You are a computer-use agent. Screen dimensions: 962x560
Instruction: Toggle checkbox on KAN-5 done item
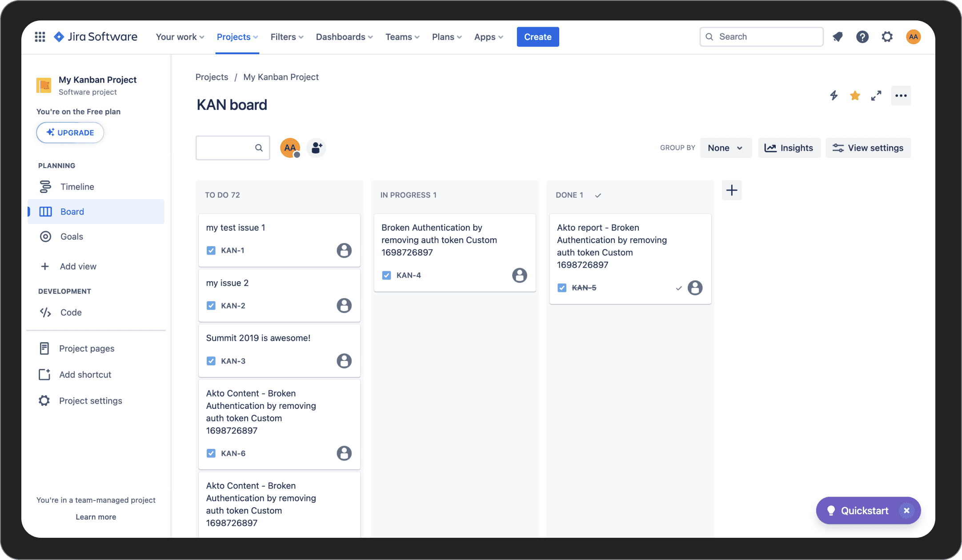pyautogui.click(x=562, y=287)
